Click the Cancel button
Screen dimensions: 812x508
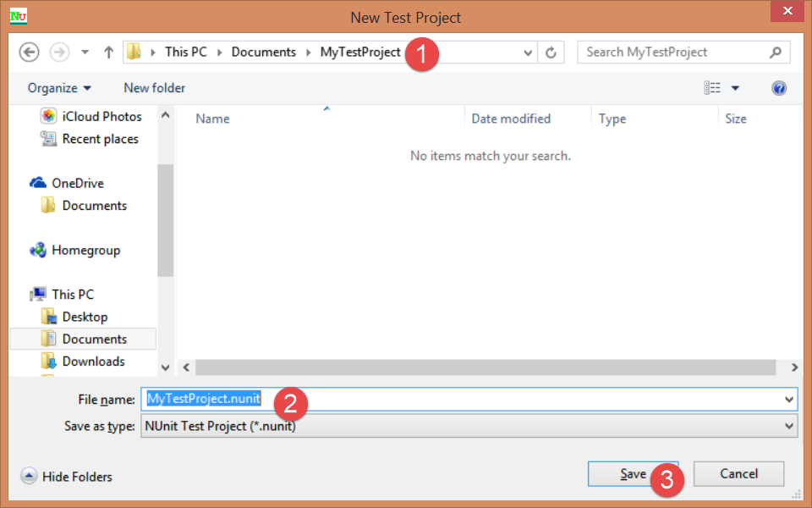738,474
